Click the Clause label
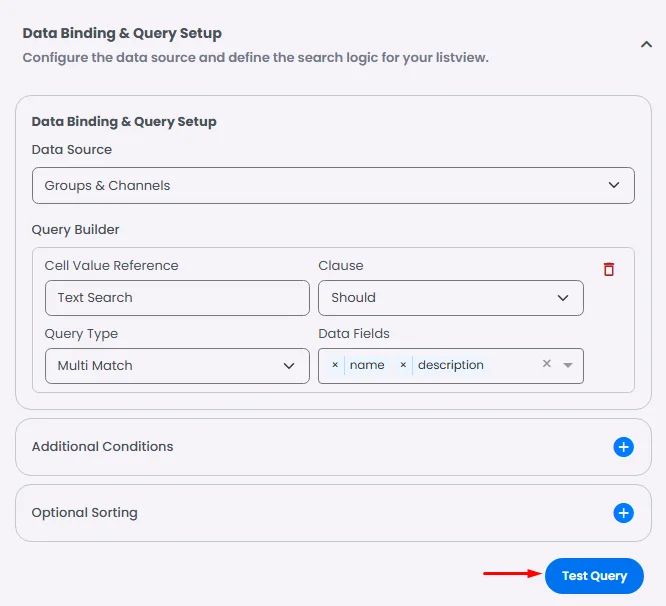666x606 pixels. click(341, 265)
